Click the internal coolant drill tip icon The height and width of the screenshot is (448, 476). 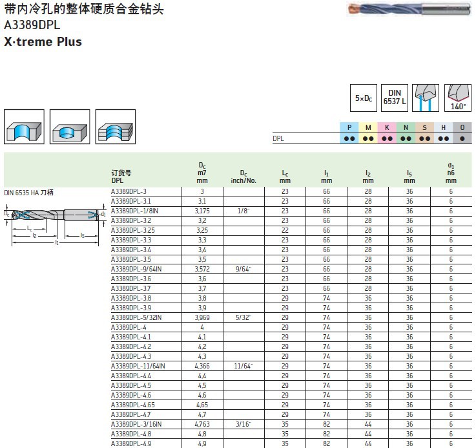pos(426,98)
